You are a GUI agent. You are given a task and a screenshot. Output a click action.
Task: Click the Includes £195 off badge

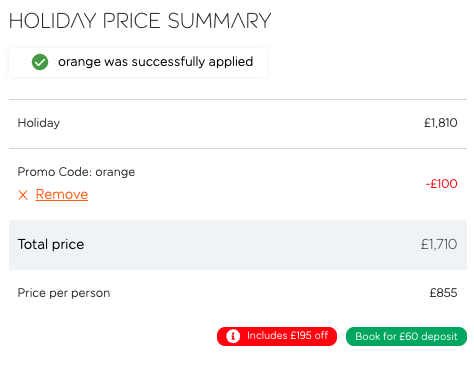[x=277, y=336]
